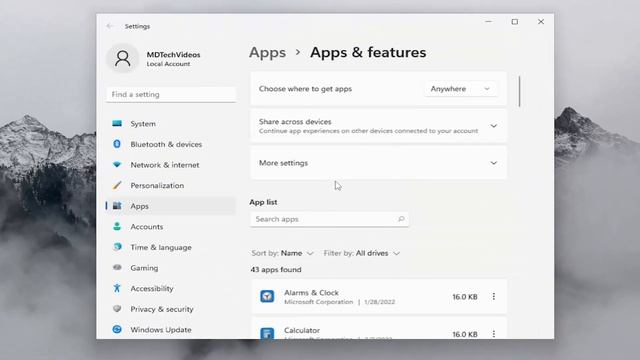Open three-dot menu for Alarms & Clock
640x360 pixels.
tap(493, 296)
